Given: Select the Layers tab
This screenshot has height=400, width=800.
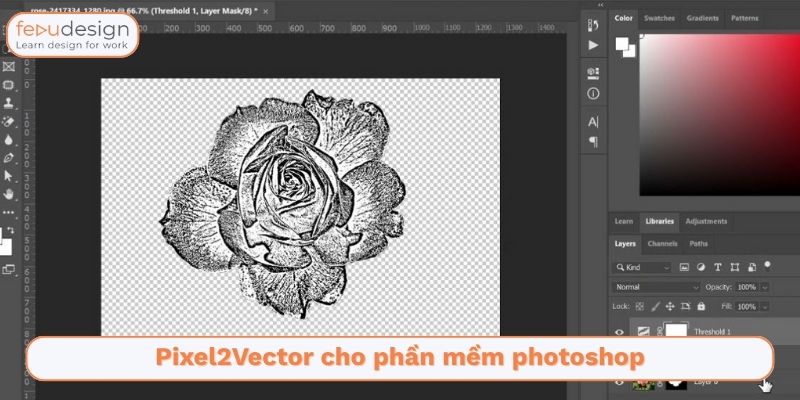Looking at the screenshot, I should (x=625, y=244).
